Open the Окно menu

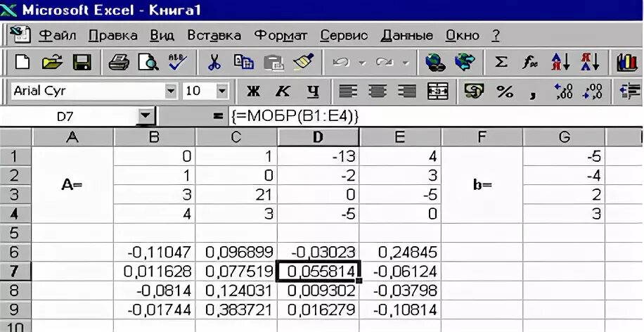click(x=463, y=35)
